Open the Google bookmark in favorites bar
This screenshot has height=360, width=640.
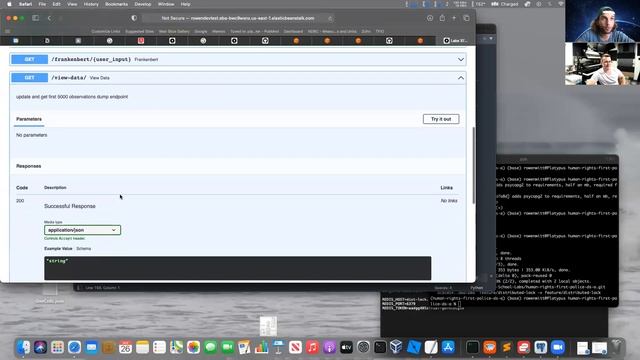200,31
